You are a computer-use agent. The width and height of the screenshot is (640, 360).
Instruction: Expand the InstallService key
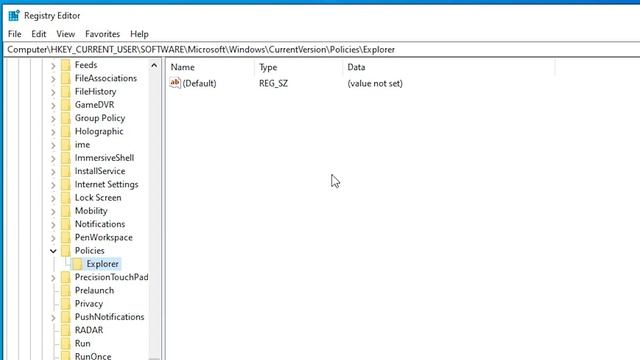click(x=53, y=171)
